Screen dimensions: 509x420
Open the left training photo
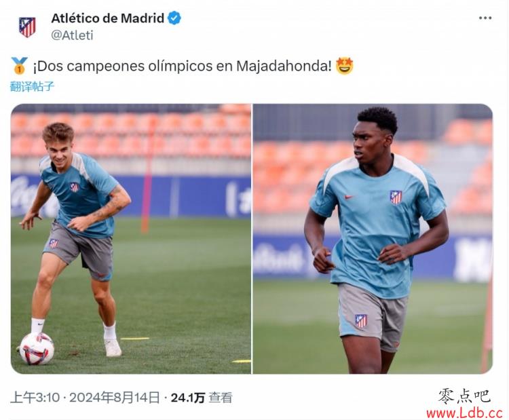click(131, 239)
